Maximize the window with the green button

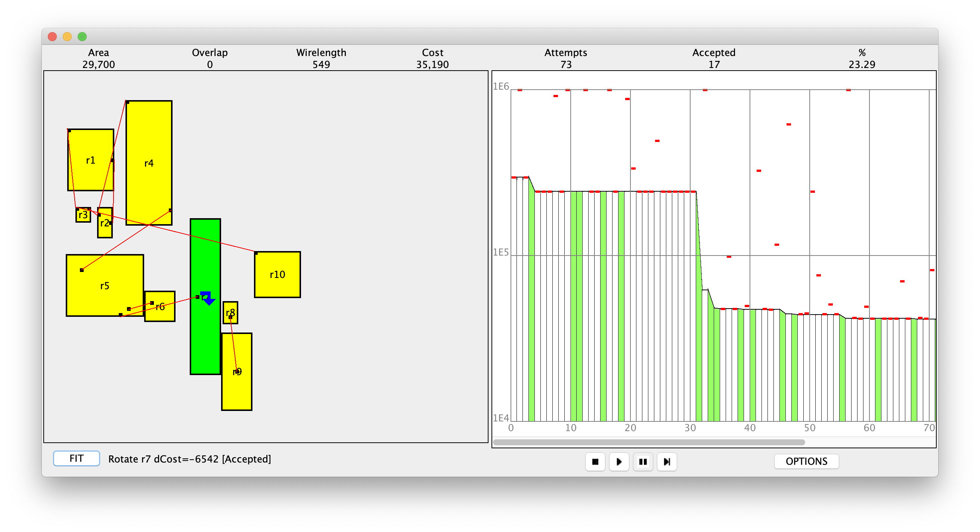pos(82,37)
